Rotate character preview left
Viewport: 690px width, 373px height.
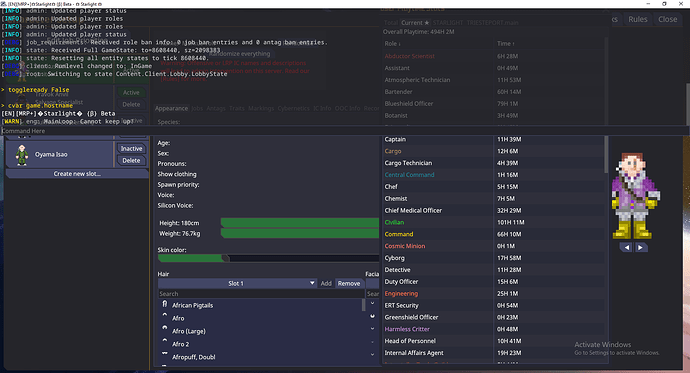click(x=627, y=248)
